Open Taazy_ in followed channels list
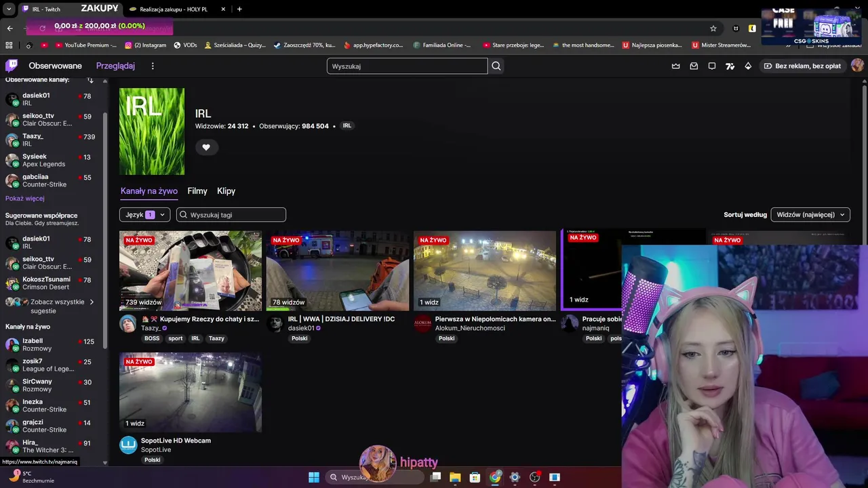The width and height of the screenshot is (868, 488). pos(51,140)
